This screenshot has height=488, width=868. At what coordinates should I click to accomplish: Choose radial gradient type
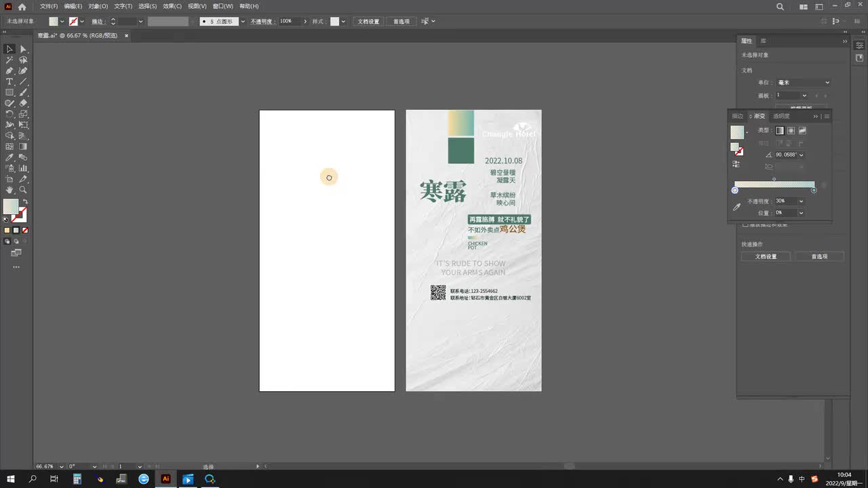791,130
